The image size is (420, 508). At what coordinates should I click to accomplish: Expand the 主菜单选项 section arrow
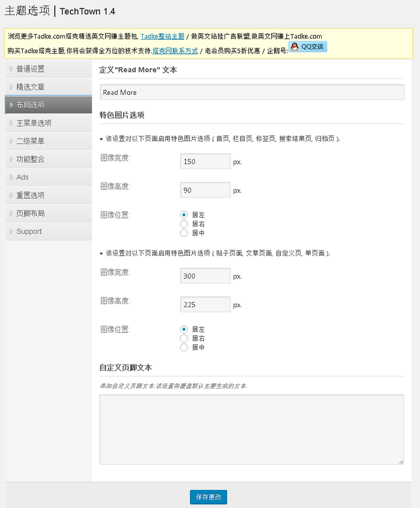coord(11,123)
